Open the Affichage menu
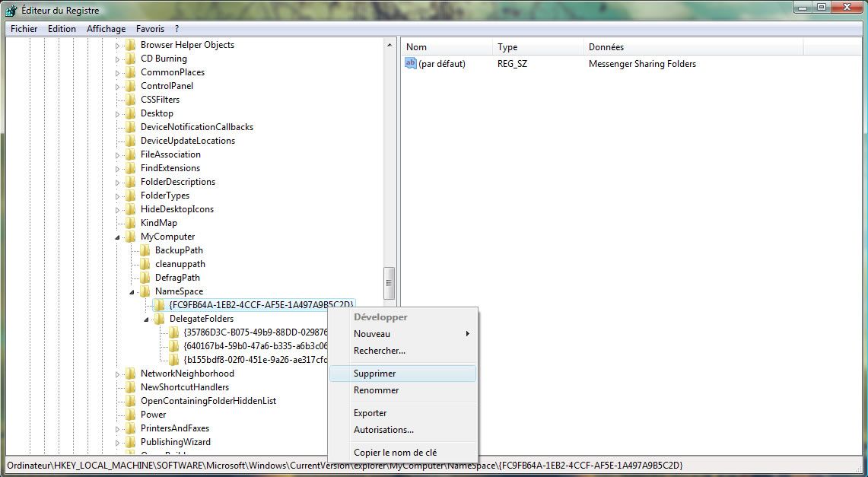 click(x=106, y=29)
